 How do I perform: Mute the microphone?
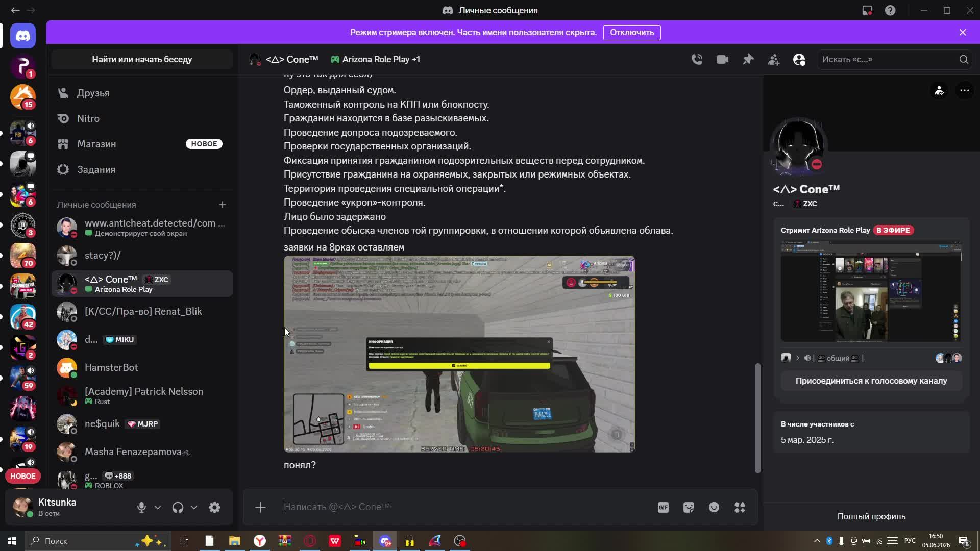click(141, 507)
